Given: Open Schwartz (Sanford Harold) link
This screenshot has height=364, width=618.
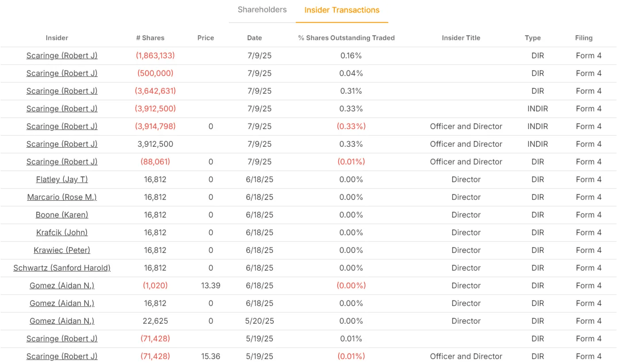Looking at the screenshot, I should (62, 268).
